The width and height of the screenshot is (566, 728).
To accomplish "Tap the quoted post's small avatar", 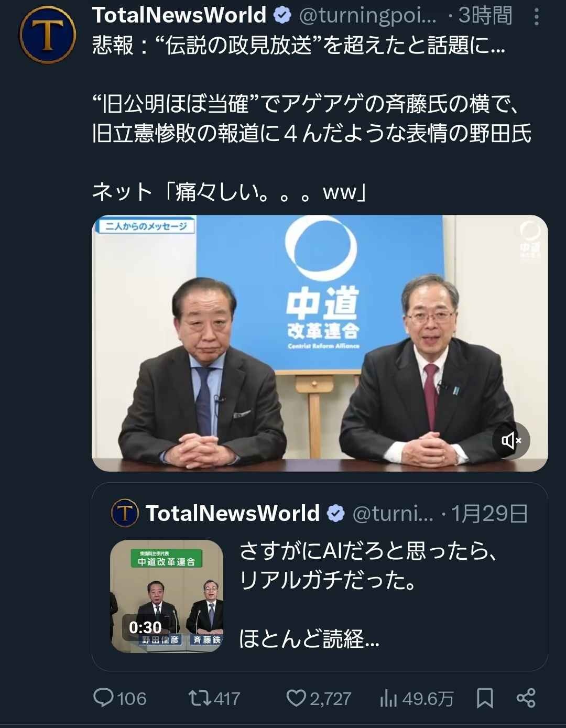I will point(125,513).
